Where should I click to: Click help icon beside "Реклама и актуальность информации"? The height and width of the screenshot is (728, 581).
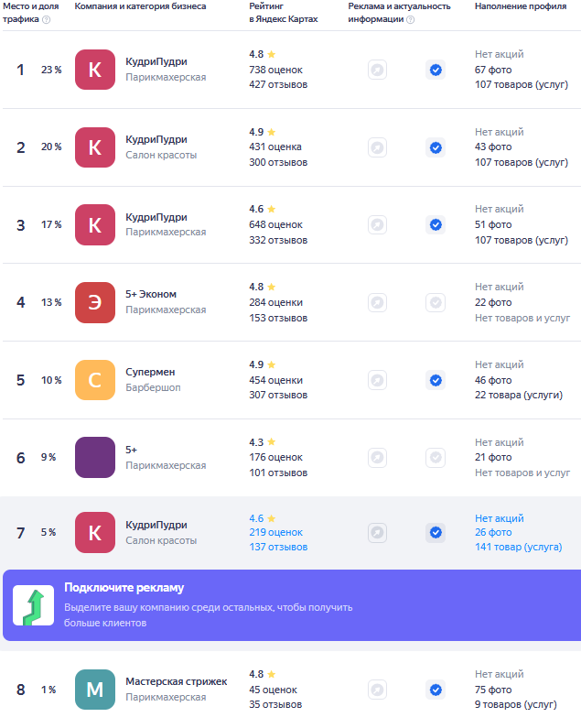click(410, 19)
